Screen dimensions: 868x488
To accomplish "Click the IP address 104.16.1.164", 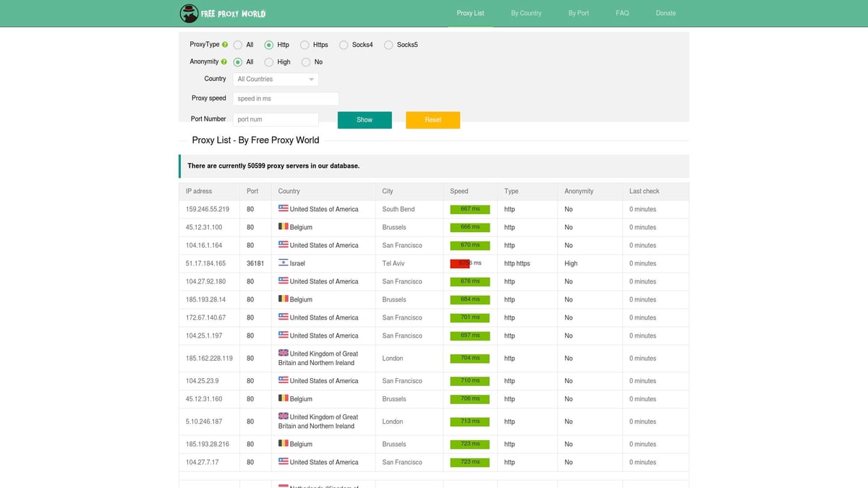I will click(x=204, y=245).
